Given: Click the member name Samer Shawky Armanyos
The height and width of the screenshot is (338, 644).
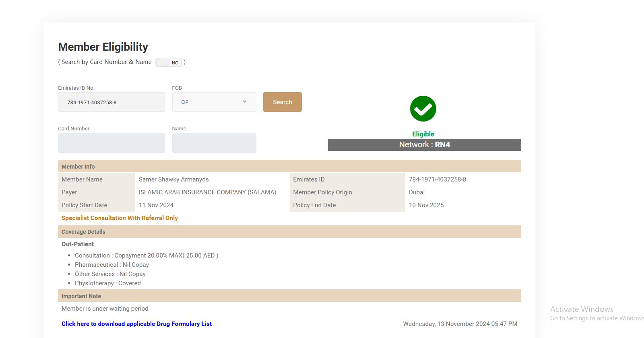Looking at the screenshot, I should (174, 179).
